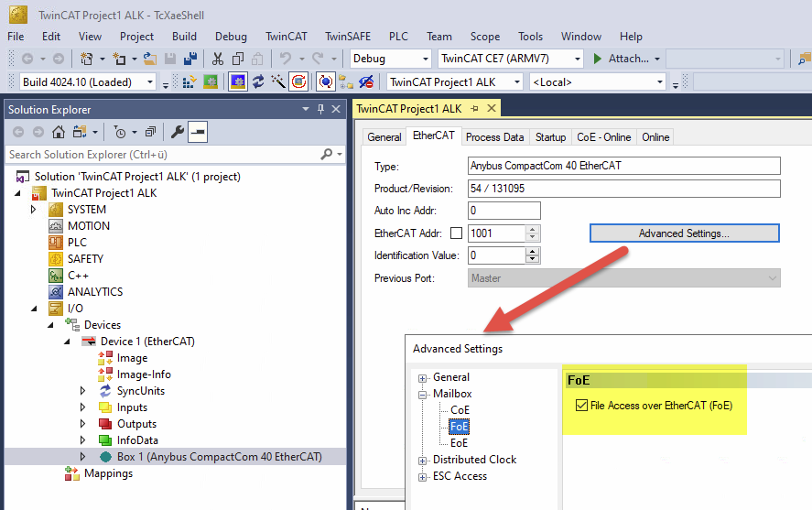Click the Sync with Active Document icon
This screenshot has height=510, width=812.
tap(80, 132)
